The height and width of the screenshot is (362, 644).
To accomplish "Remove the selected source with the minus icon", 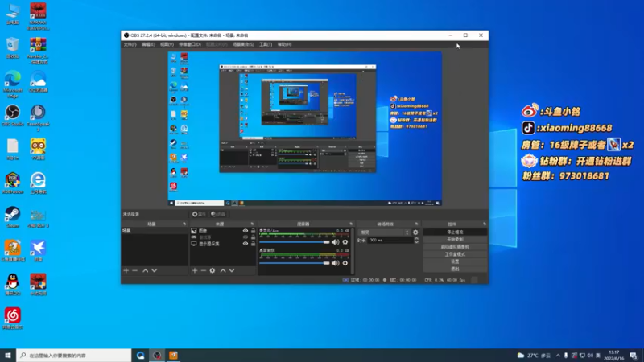I will (x=204, y=270).
